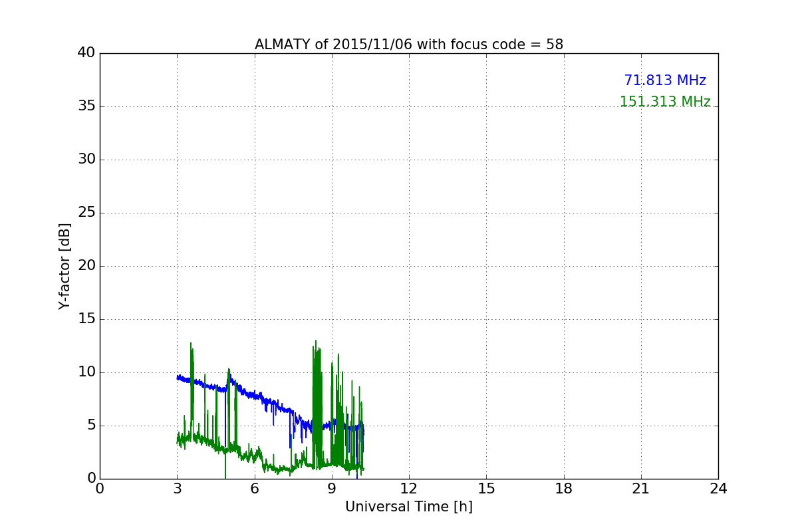The height and width of the screenshot is (532, 798).
Task: Click the y-axis tick label 30
Action: 86,160
